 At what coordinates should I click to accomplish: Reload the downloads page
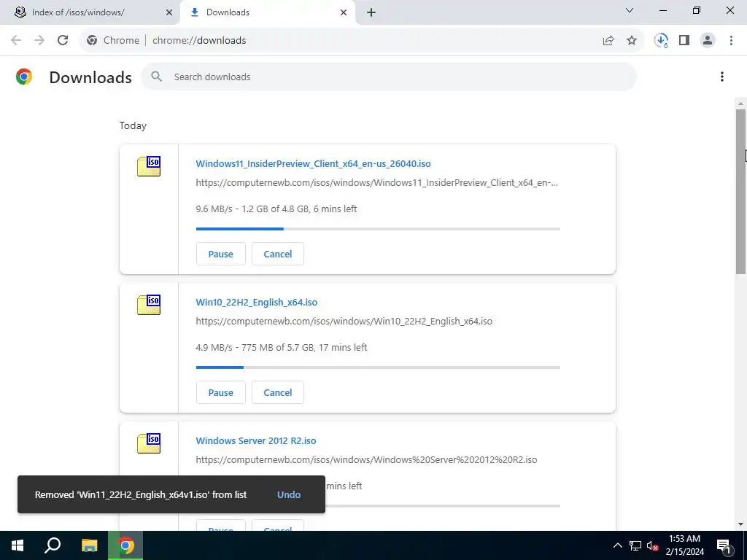point(63,40)
